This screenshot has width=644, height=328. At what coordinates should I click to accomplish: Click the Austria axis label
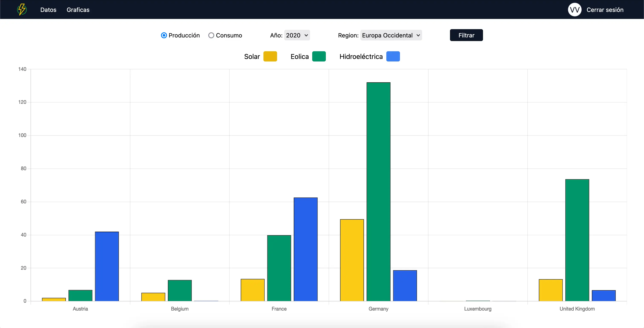80,309
